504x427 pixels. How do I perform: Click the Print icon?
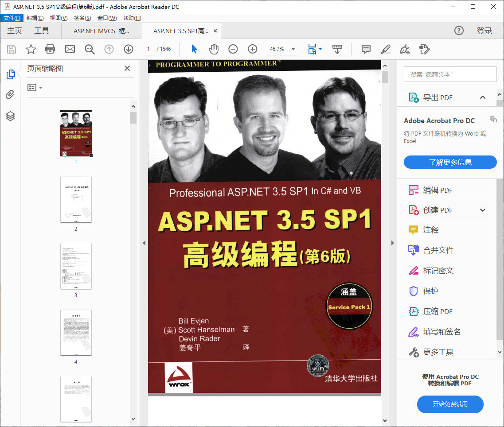tap(50, 49)
